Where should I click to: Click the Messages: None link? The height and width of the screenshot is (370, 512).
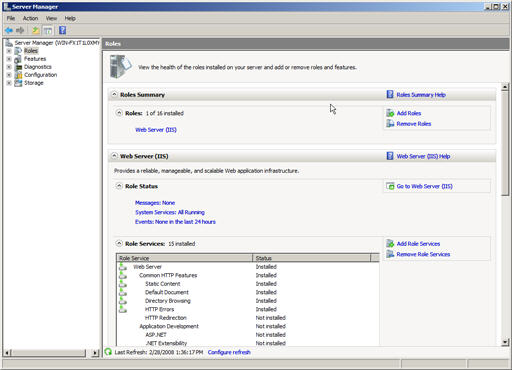(x=155, y=203)
